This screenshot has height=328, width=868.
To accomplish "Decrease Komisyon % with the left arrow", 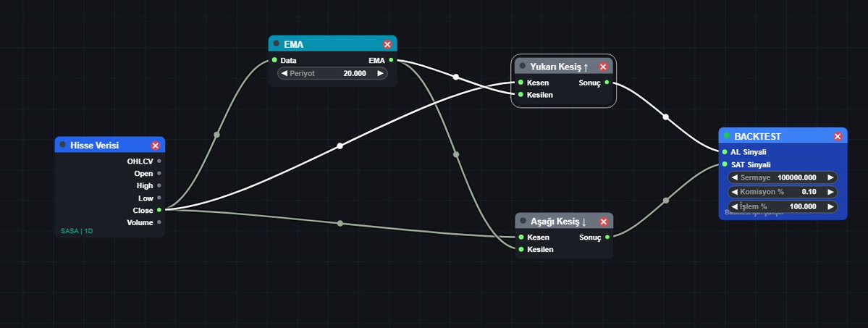I will [735, 192].
